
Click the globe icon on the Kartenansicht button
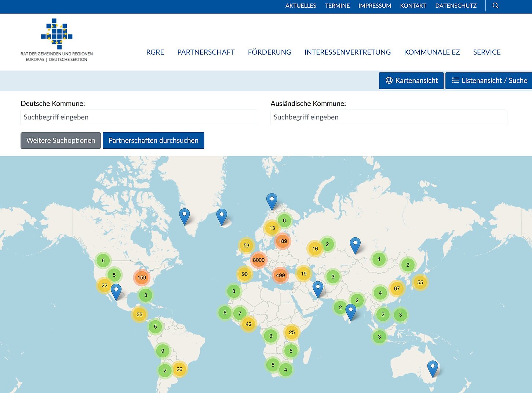[389, 80]
